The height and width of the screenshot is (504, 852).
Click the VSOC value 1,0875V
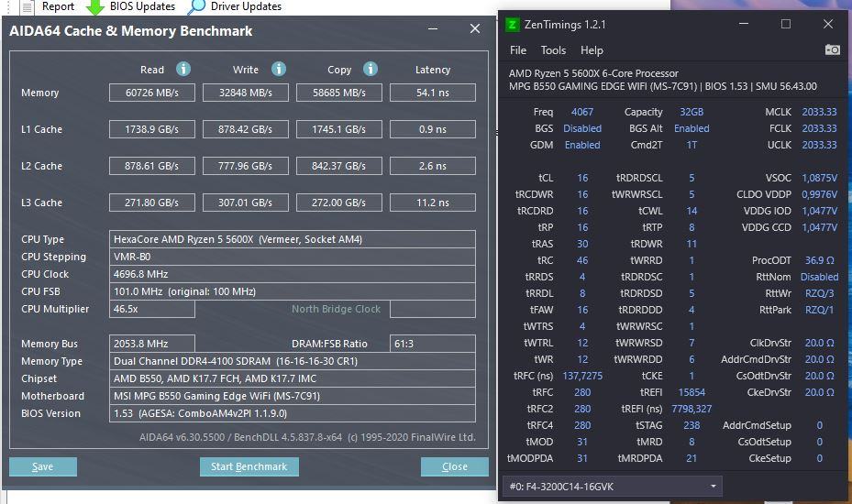click(x=819, y=178)
